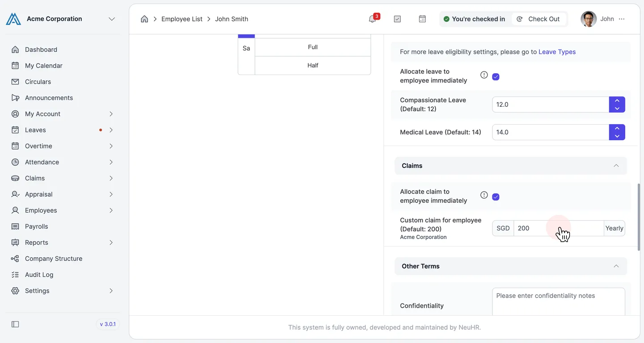Viewport: 644px width, 343px height.
Task: Open the Payrolls menu item
Action: (36, 226)
